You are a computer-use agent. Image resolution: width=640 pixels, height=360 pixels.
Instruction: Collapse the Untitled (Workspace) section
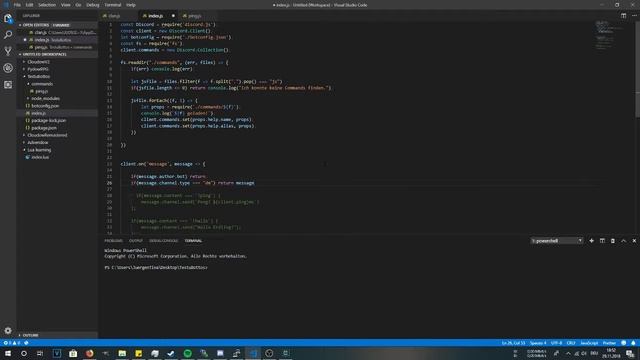point(57,54)
